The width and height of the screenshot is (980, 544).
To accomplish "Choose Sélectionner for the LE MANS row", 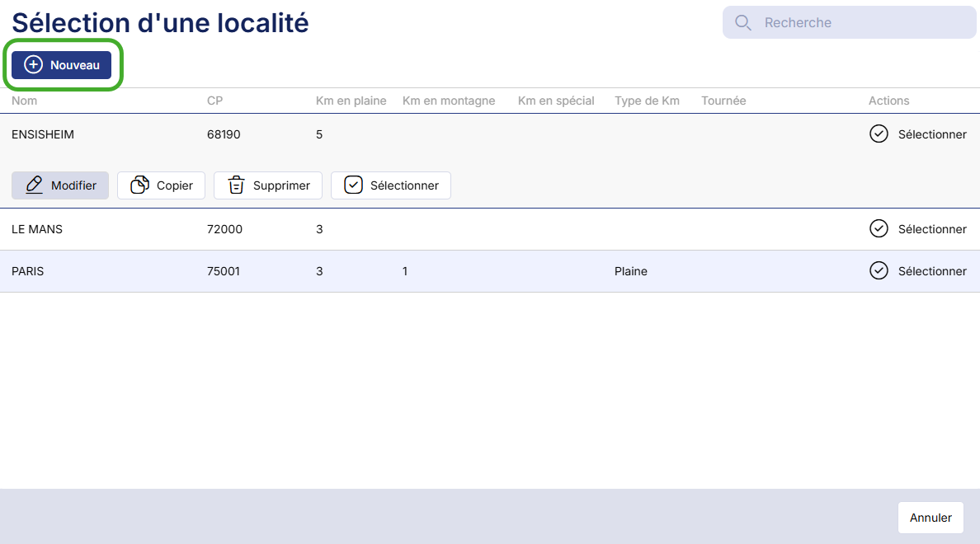I will click(932, 229).
